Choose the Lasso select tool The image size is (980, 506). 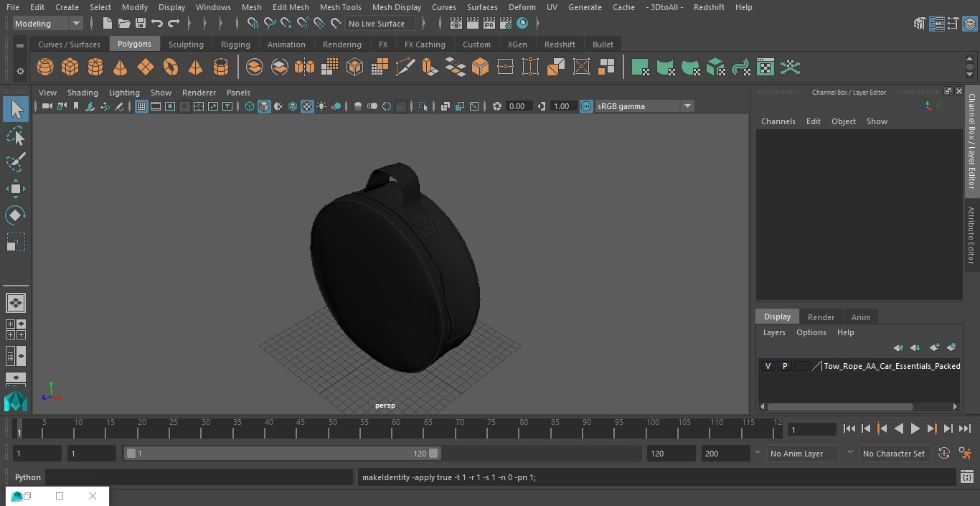tap(15, 136)
